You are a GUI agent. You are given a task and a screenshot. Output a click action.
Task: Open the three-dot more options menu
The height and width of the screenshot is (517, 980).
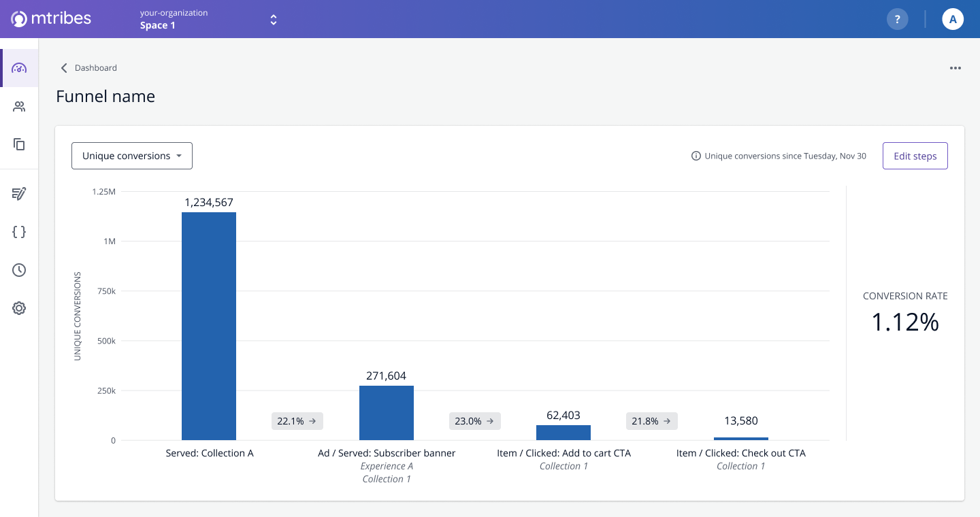(955, 68)
